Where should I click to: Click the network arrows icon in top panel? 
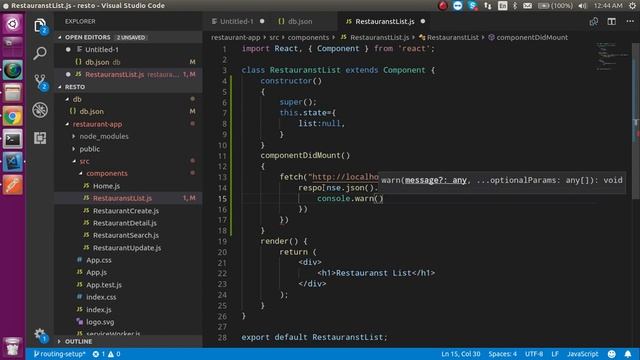tap(488, 6)
